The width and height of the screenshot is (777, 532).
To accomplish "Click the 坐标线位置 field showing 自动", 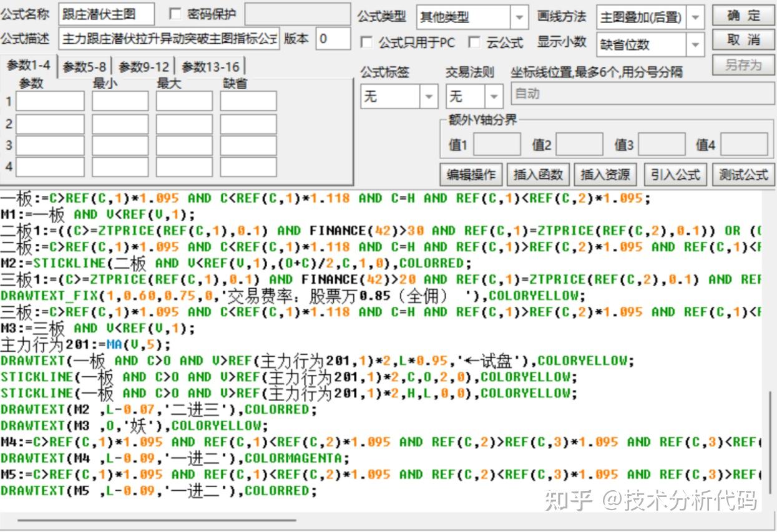I will 642,95.
